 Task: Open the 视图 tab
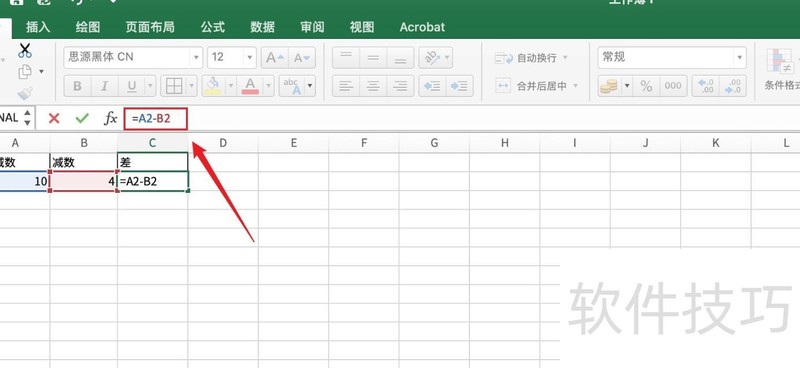pos(362,27)
